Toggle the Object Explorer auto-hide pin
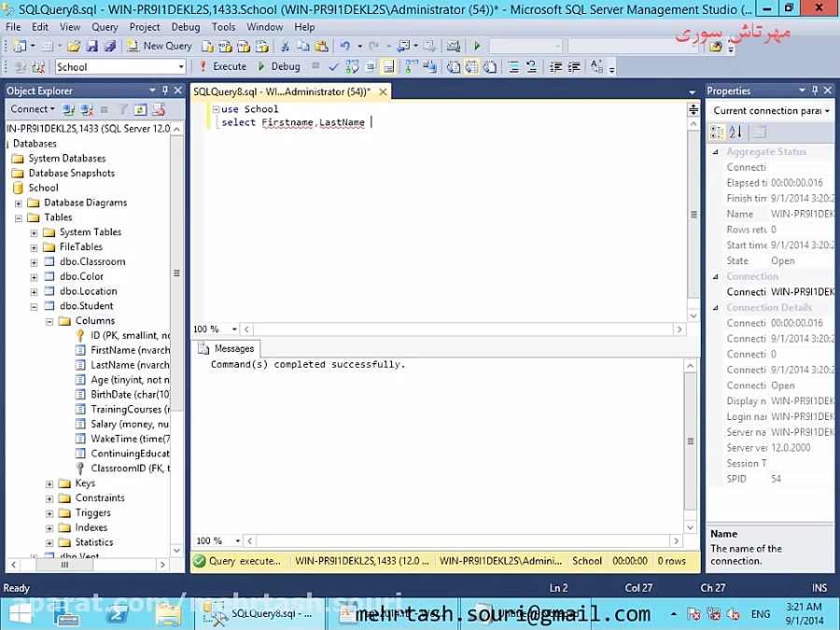Screen dimensions: 840x630 pos(165,91)
